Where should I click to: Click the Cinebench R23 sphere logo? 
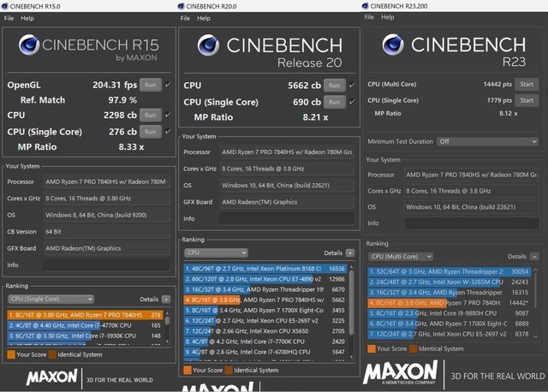(x=392, y=45)
